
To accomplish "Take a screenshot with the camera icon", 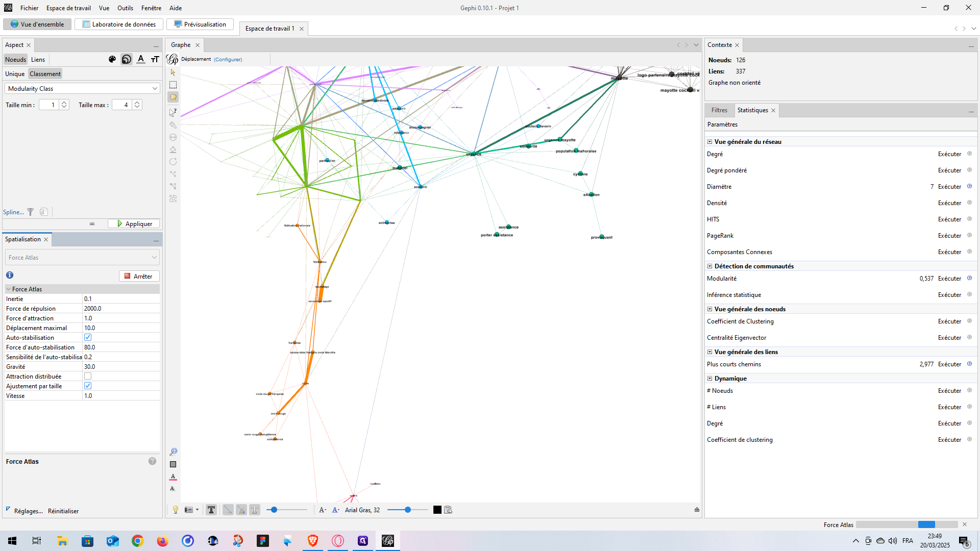I will pyautogui.click(x=188, y=510).
